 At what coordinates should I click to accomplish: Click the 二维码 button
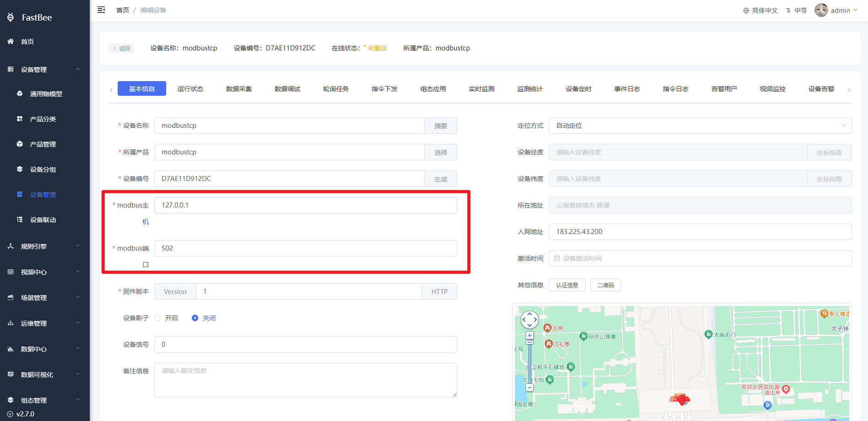tap(605, 285)
